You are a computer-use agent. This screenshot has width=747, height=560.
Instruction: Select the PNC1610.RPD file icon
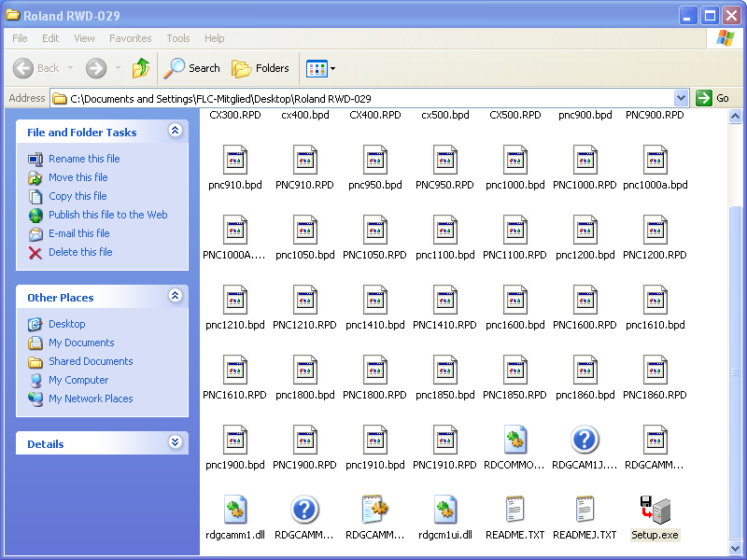click(235, 370)
